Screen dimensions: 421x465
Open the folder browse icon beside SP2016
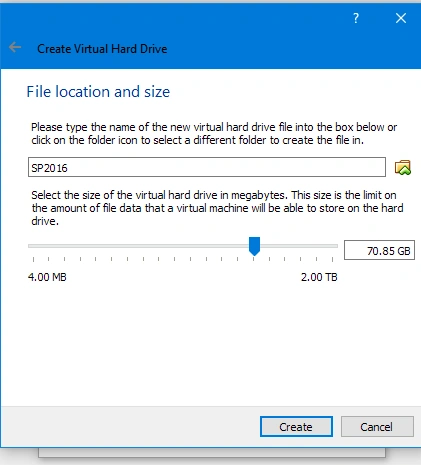[403, 167]
